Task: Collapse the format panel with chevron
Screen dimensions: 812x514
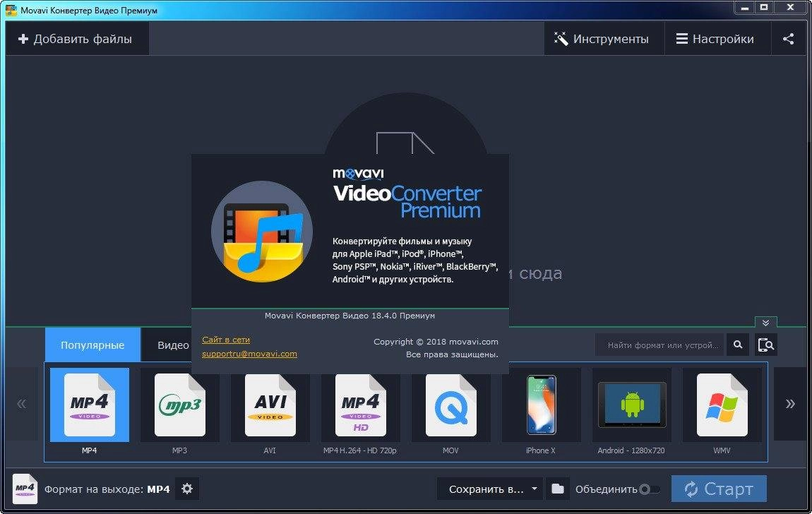Action: (x=766, y=323)
